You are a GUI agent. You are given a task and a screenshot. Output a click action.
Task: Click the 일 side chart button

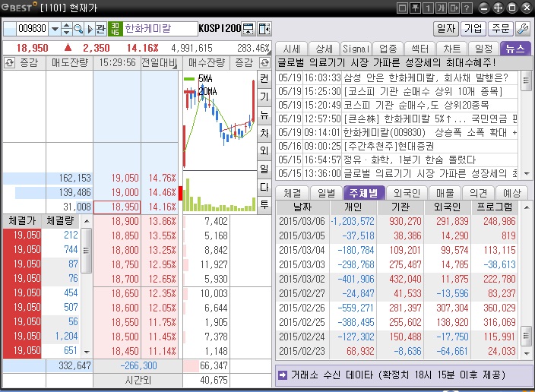point(264,169)
